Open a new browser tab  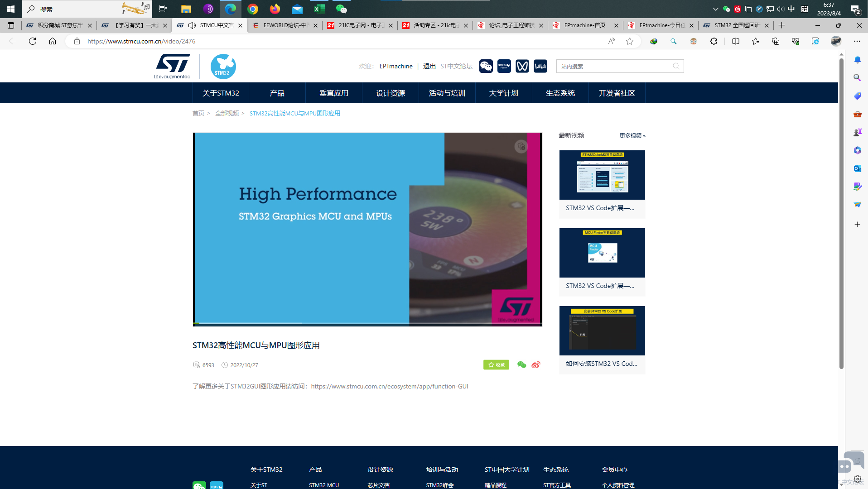point(781,25)
